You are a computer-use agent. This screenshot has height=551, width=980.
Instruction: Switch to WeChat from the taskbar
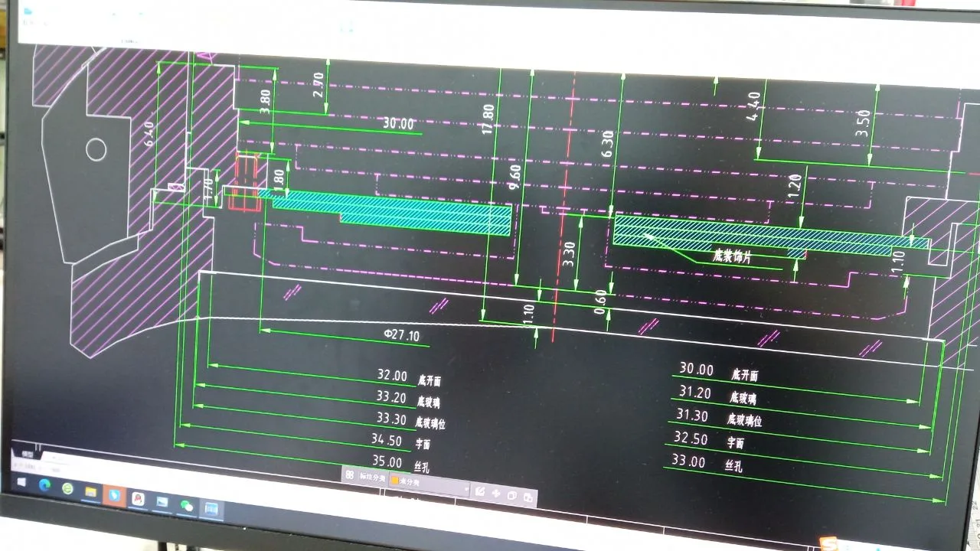[x=186, y=505]
